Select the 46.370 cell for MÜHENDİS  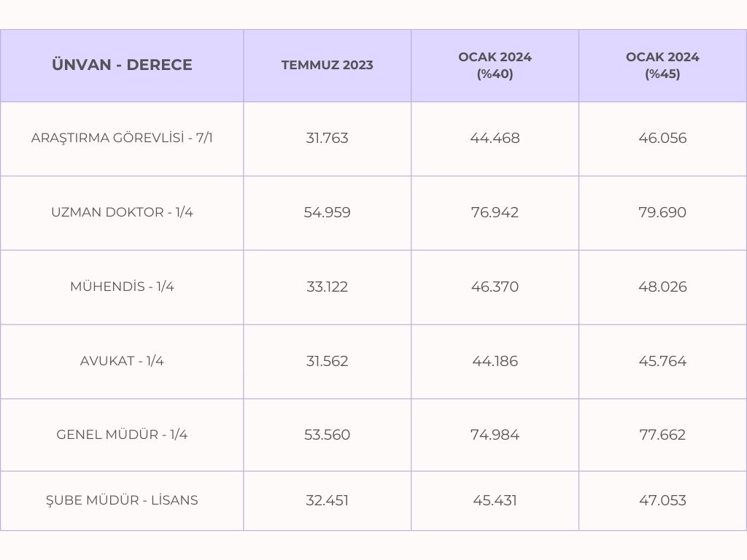point(495,287)
